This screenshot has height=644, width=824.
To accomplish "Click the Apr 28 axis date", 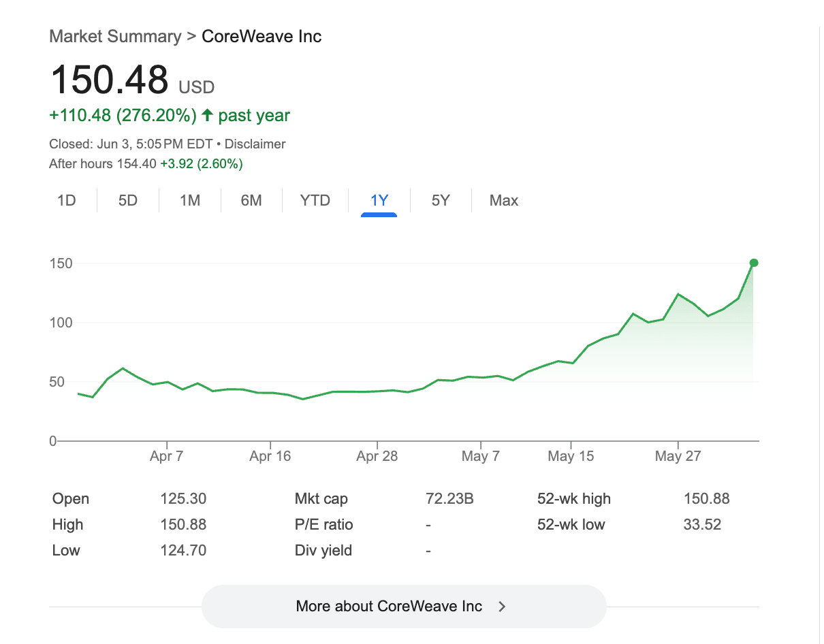I will pyautogui.click(x=377, y=457).
